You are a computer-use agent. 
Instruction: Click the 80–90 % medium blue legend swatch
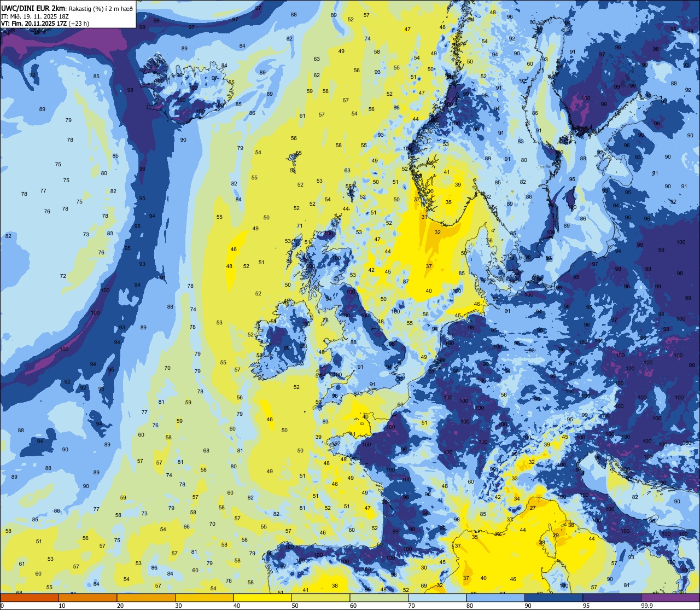click(x=495, y=597)
